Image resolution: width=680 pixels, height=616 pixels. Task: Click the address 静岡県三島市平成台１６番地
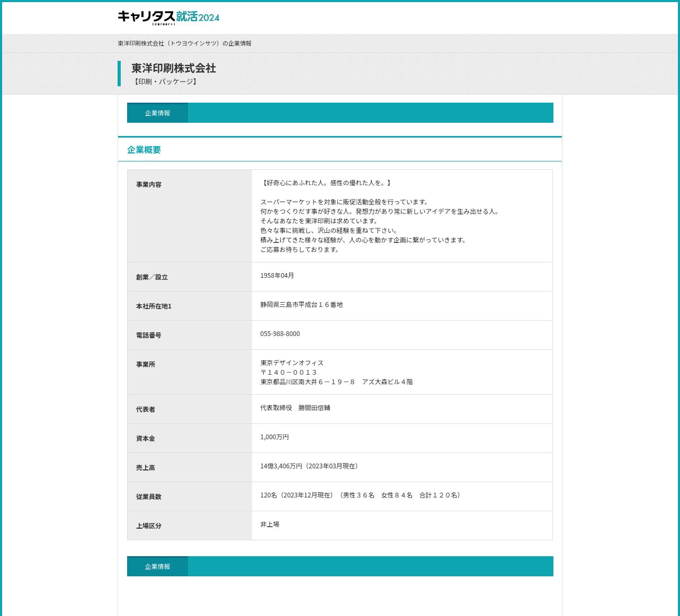pos(301,305)
